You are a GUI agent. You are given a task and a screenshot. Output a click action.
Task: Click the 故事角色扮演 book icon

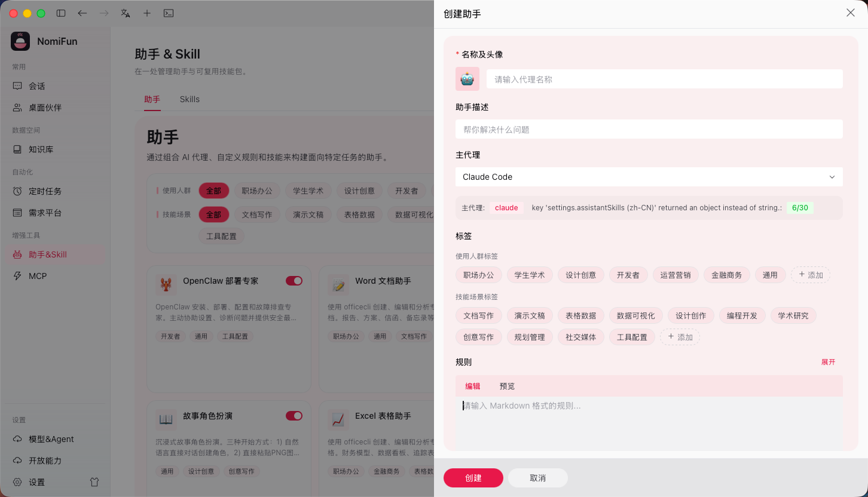[x=166, y=419]
